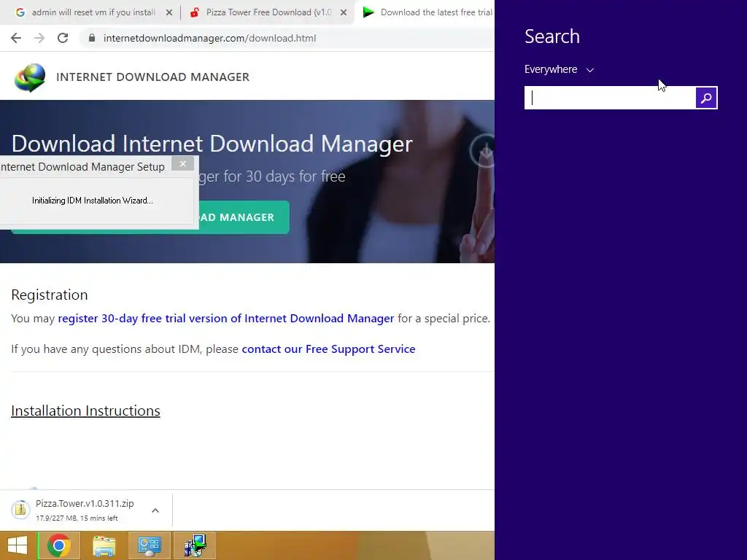This screenshot has height=560, width=747.
Task: Click the Google favicon on first tab
Action: [20, 12]
